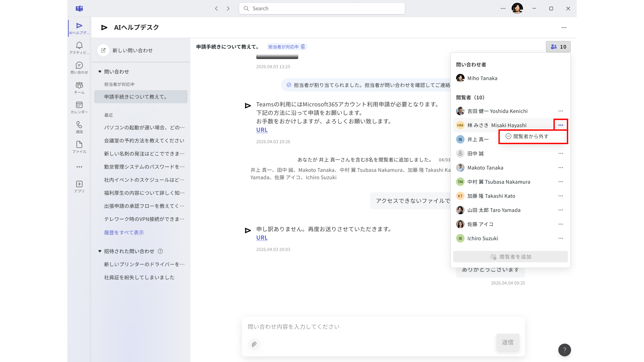Click the sidebar more apps ellipsis
Viewport: 644px width, 362px height.
[x=79, y=167]
